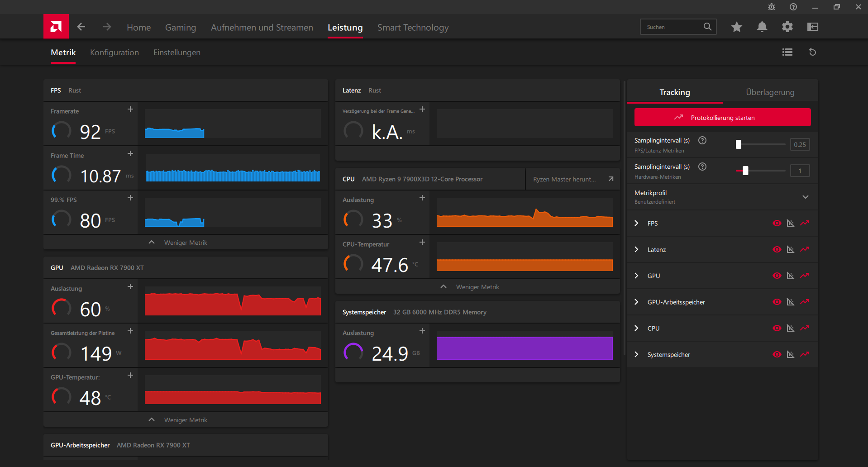Click plus icon on GPU-Temperatur
This screenshot has height=467, width=868.
pos(130,375)
